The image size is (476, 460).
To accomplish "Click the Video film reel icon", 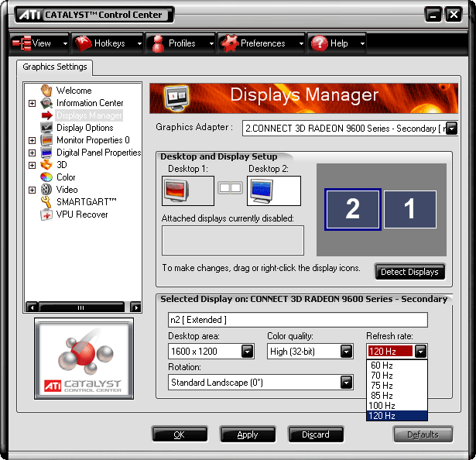I will (46, 190).
